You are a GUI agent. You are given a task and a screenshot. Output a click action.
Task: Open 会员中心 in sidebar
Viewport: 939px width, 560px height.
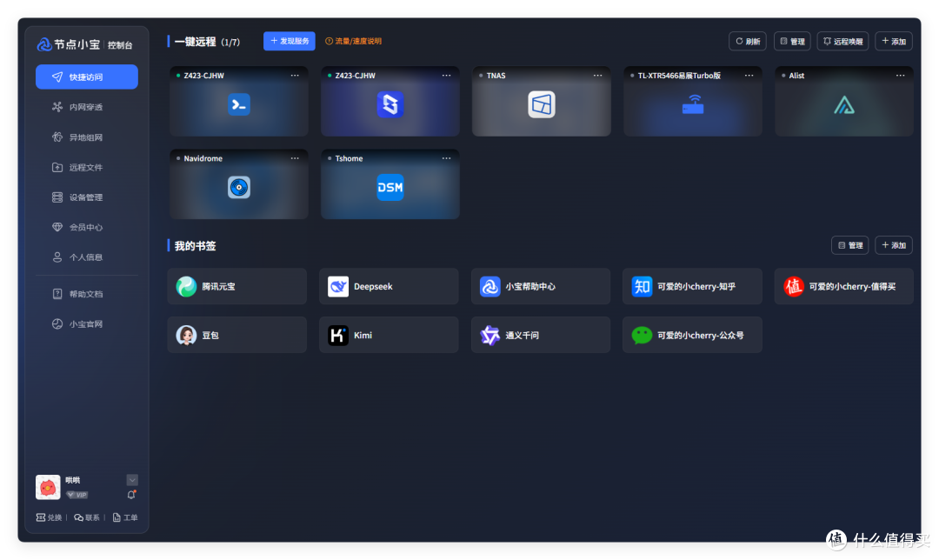(x=87, y=227)
